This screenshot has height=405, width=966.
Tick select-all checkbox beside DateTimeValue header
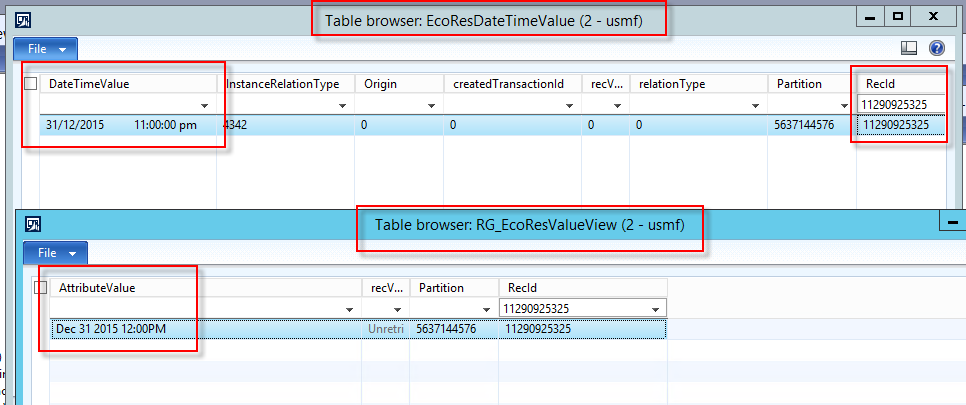[x=31, y=84]
